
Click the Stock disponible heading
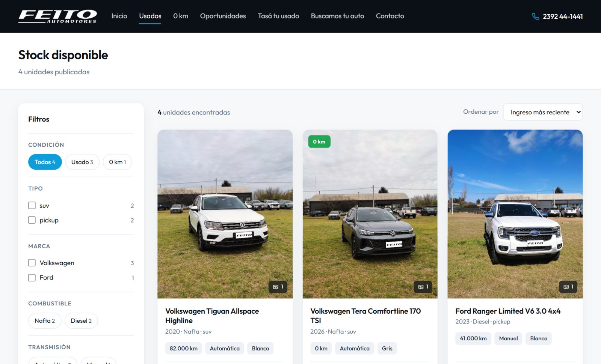pos(63,55)
